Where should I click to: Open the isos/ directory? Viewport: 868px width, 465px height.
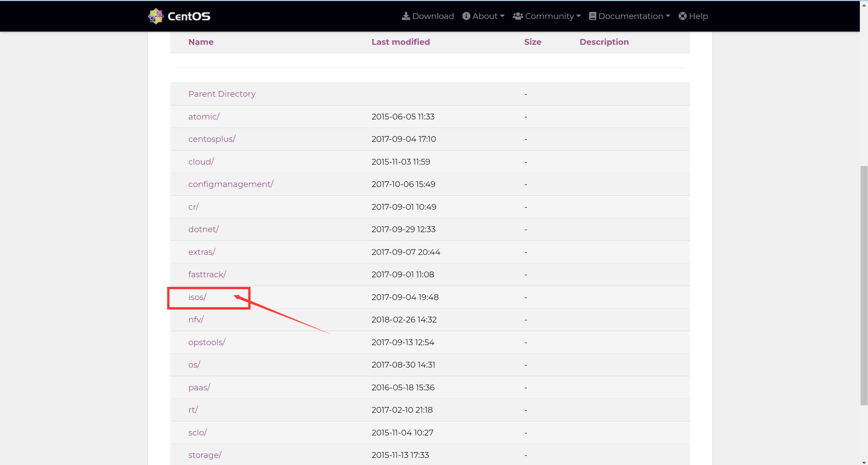(x=197, y=297)
